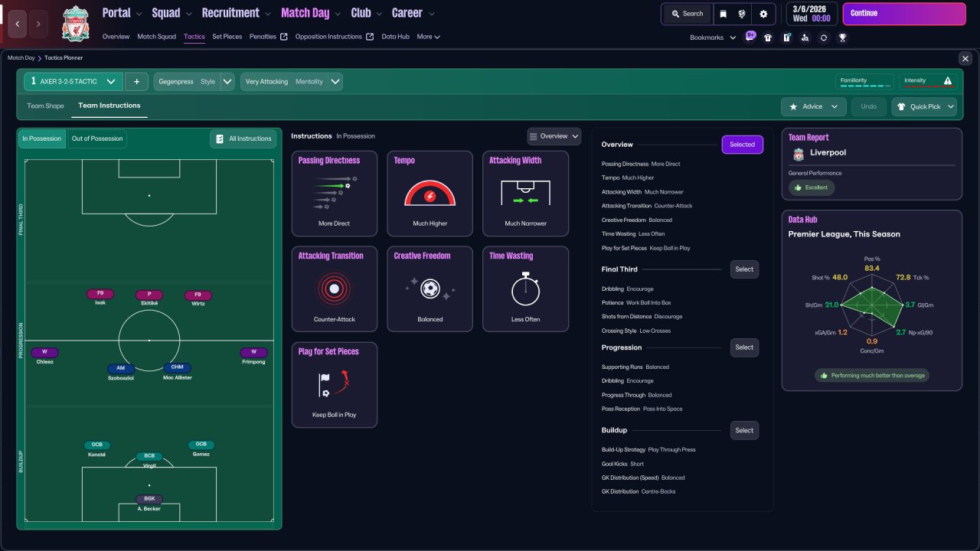980x551 pixels.
Task: Open the Play for Set Pieces card
Action: 335,385
